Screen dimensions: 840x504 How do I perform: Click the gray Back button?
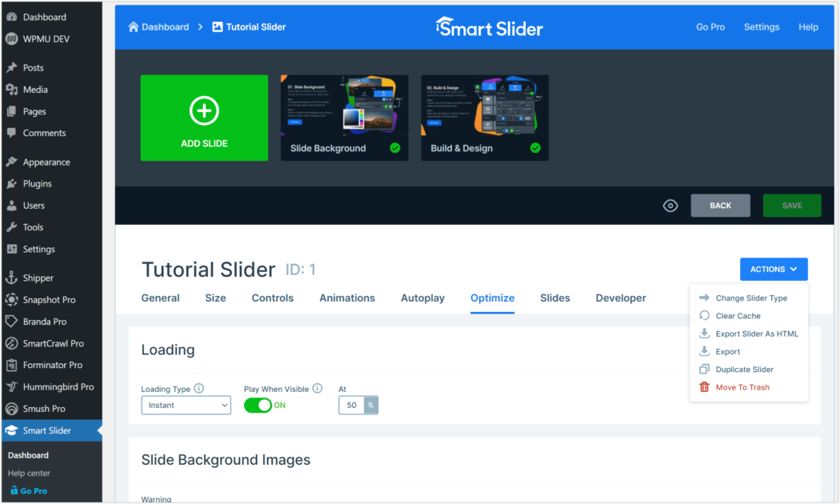click(720, 206)
